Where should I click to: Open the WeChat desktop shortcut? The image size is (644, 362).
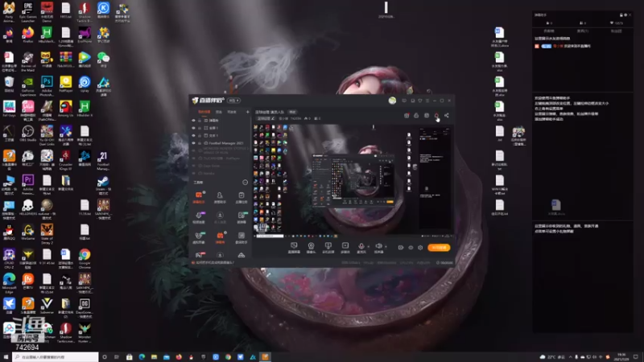[x=103, y=60]
